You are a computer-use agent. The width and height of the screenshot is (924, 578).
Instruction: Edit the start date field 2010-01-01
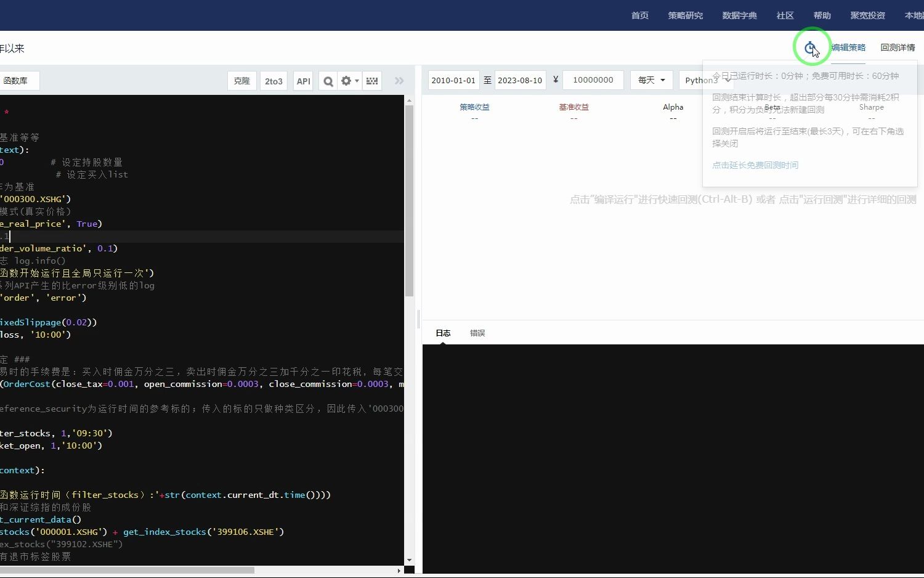click(x=454, y=80)
